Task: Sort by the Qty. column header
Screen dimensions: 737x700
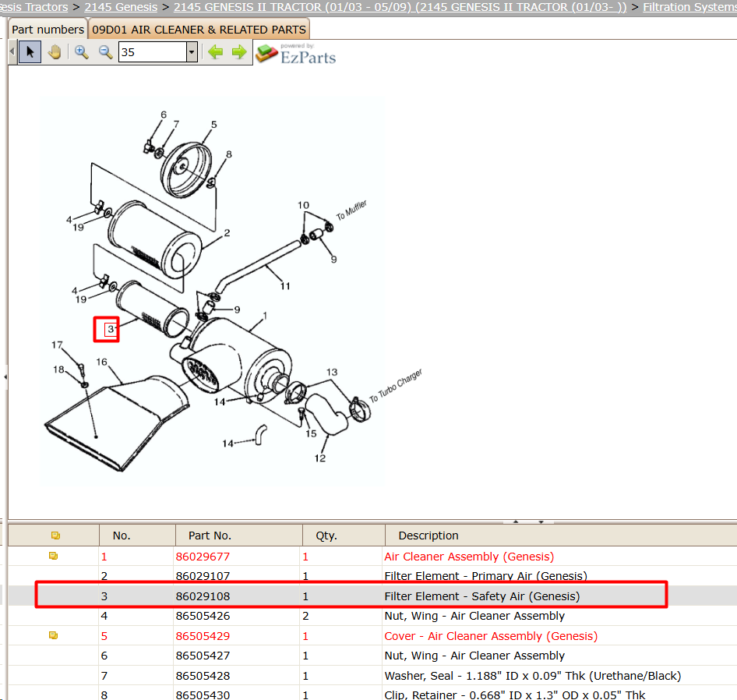Action: [344, 536]
